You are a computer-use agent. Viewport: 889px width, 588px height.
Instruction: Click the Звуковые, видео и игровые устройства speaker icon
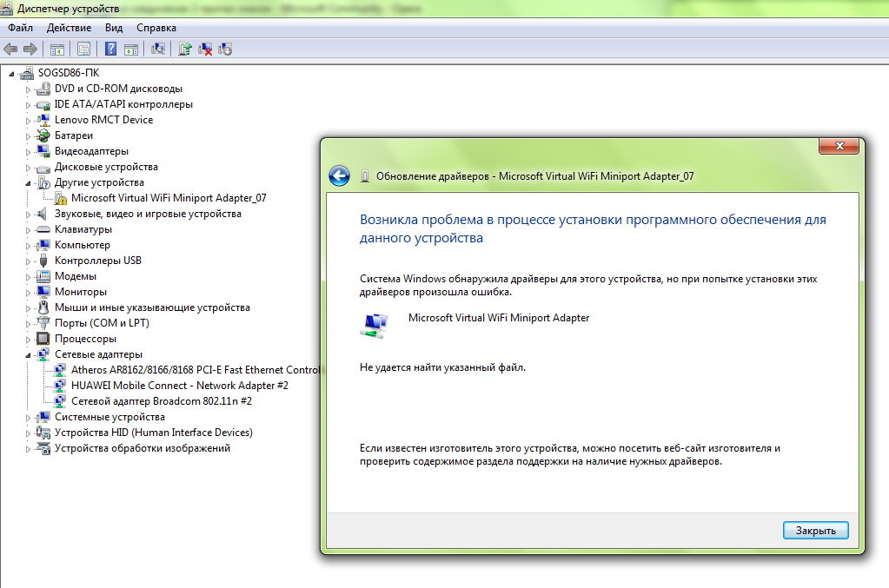click(42, 214)
